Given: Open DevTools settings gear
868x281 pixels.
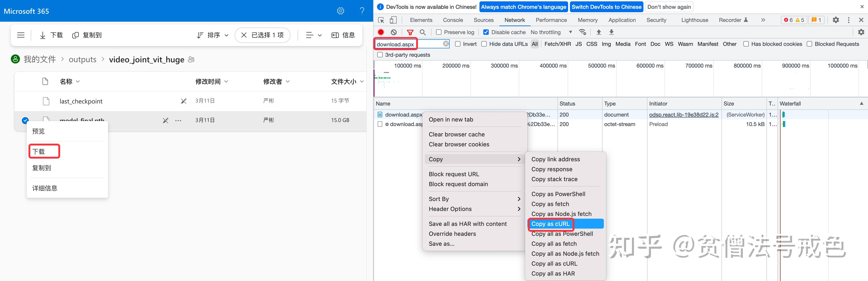Looking at the screenshot, I should 836,20.
